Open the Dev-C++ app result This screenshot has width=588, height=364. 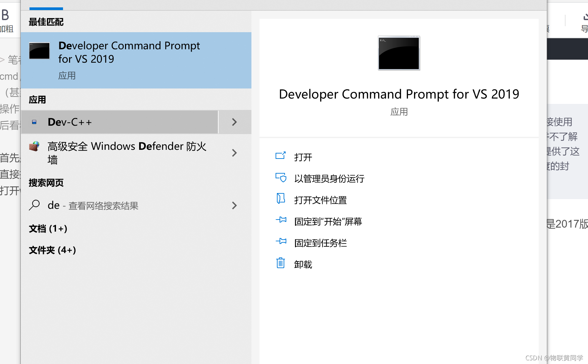pyautogui.click(x=119, y=122)
